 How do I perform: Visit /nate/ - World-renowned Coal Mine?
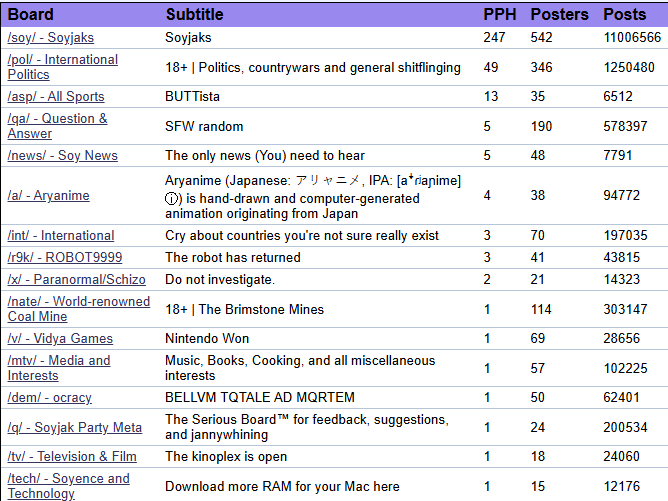pyautogui.click(x=79, y=309)
